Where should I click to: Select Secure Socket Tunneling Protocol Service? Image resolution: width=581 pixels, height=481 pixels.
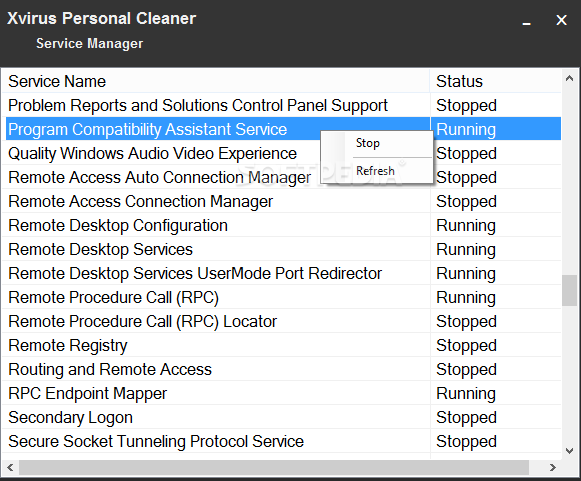click(x=282, y=441)
